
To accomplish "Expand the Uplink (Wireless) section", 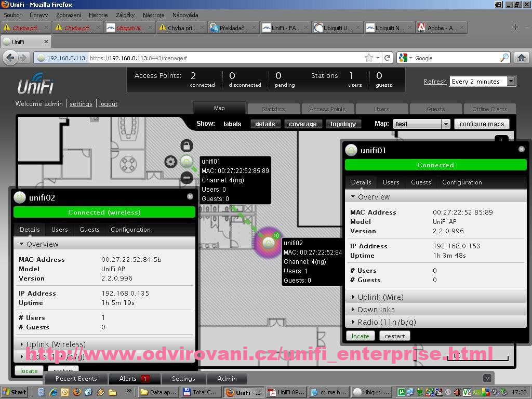I will [104, 344].
